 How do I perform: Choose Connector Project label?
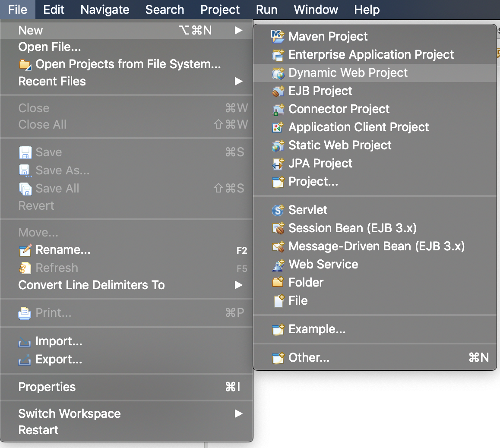(339, 109)
